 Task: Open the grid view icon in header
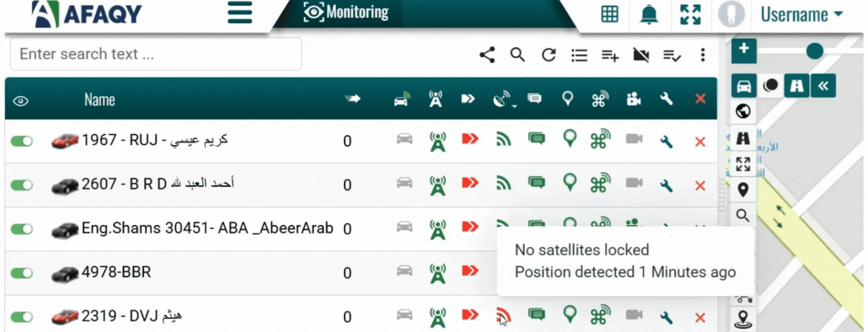tap(610, 15)
